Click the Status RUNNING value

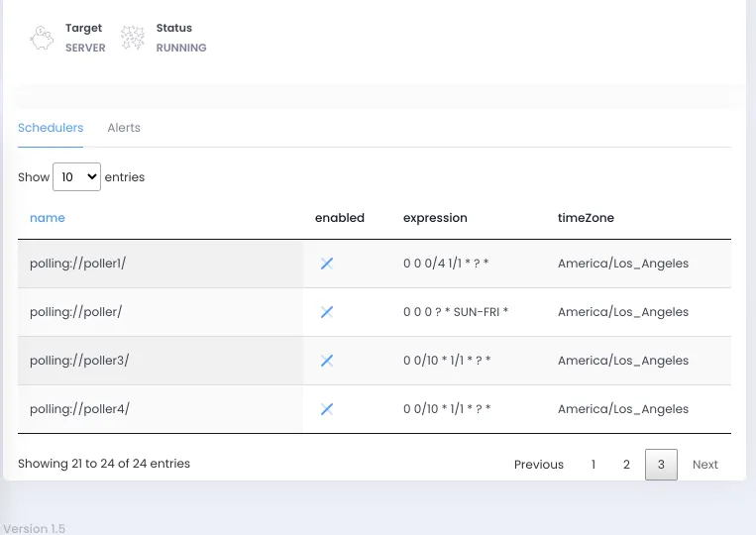(x=181, y=48)
